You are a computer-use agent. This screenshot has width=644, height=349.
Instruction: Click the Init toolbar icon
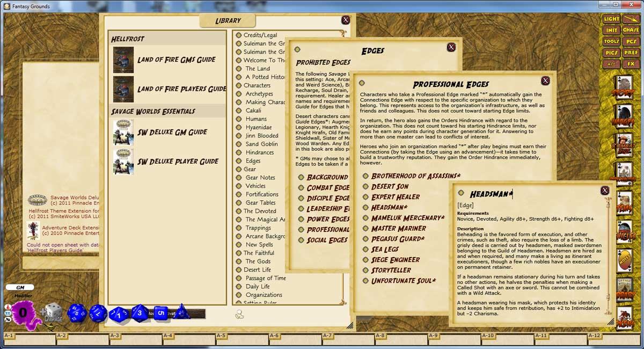click(x=612, y=31)
